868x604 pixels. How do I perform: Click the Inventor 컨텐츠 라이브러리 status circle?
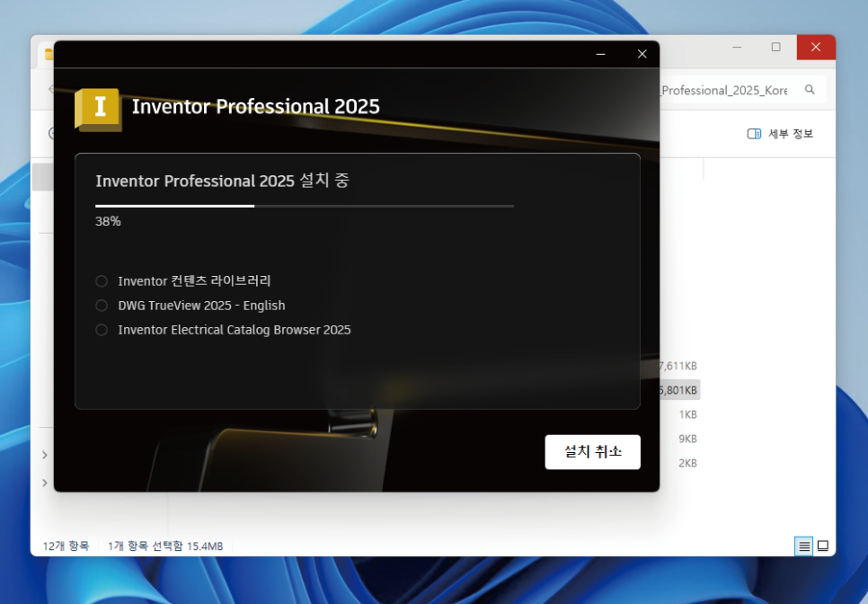click(x=102, y=281)
